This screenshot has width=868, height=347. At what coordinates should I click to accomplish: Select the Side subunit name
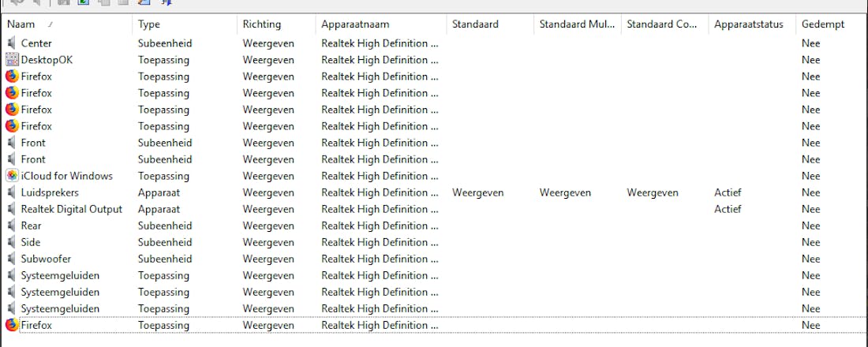pyautogui.click(x=31, y=242)
